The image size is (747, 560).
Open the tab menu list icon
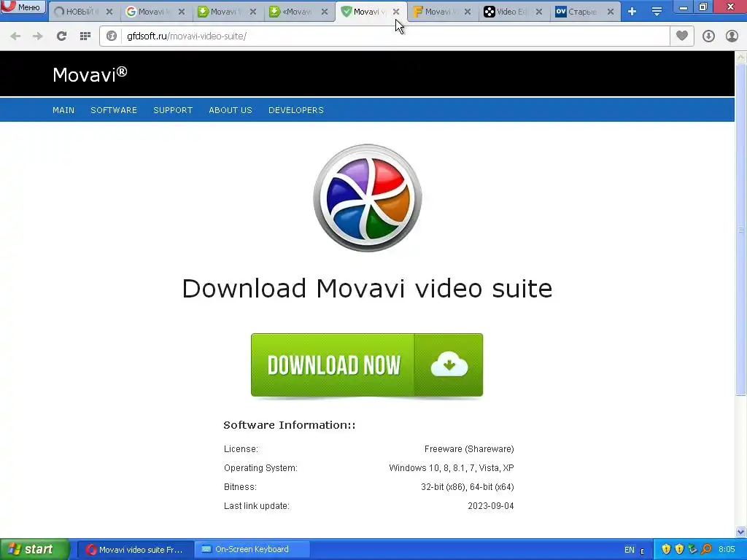[657, 12]
